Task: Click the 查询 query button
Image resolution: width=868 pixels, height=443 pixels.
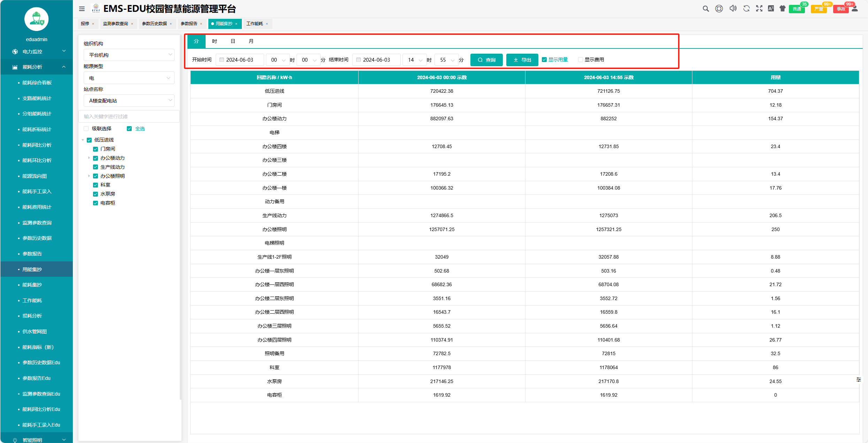Action: click(486, 60)
